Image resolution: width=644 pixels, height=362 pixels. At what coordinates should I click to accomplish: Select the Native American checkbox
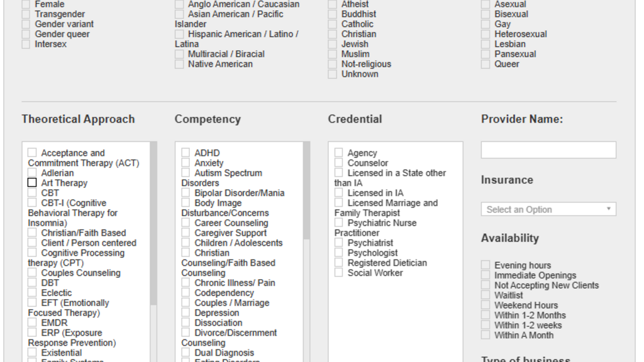179,63
